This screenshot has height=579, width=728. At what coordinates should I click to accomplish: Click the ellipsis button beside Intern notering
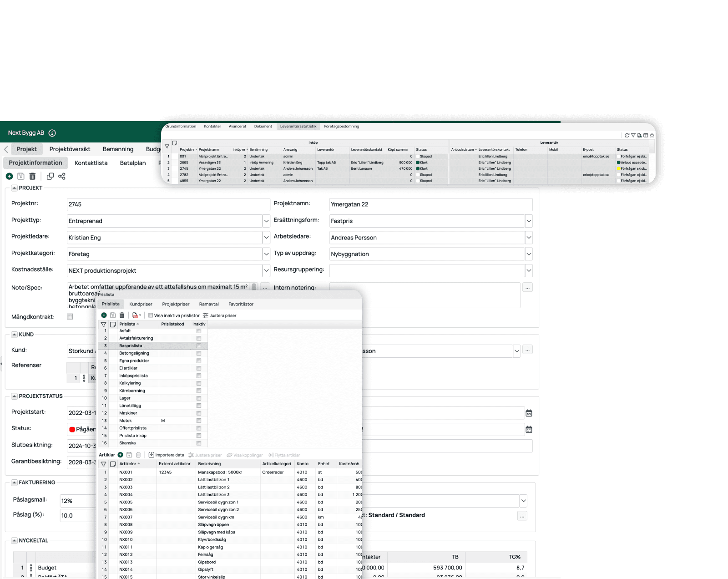pyautogui.click(x=527, y=288)
